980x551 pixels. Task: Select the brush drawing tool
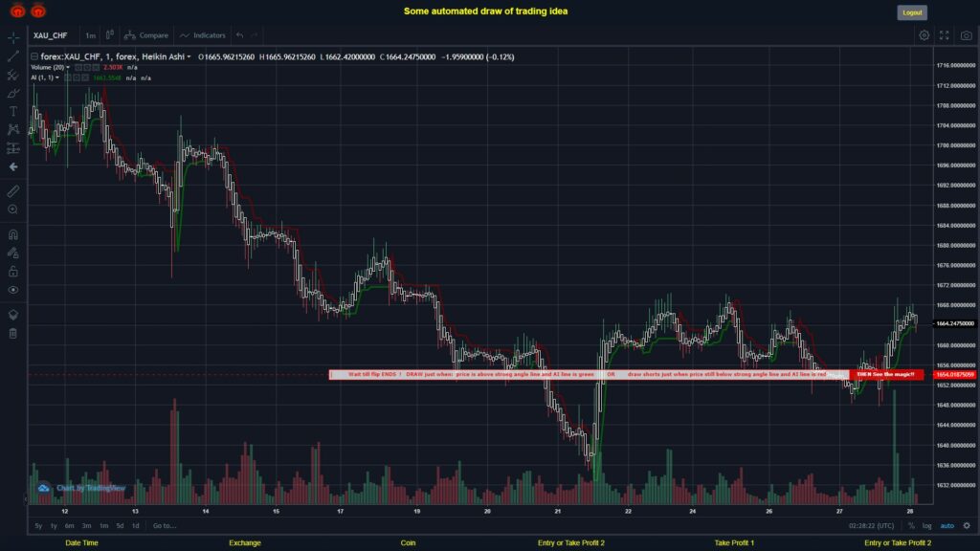coord(13,93)
